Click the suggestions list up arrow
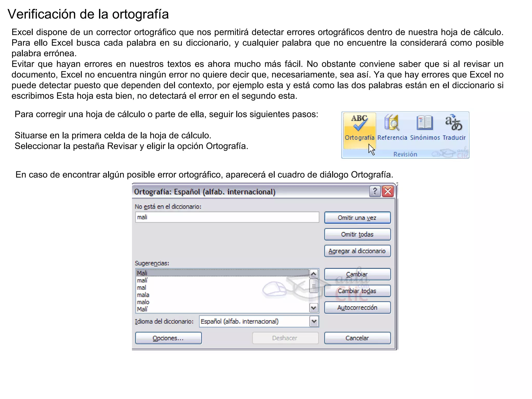532x399 pixels. click(x=314, y=274)
